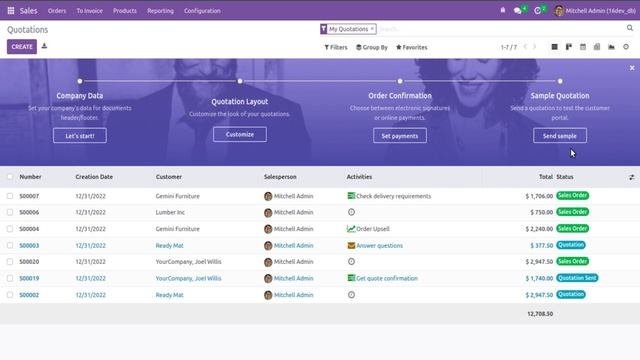This screenshot has width=640, height=360.
Task: Switch to activity view icon
Action: click(x=626, y=47)
